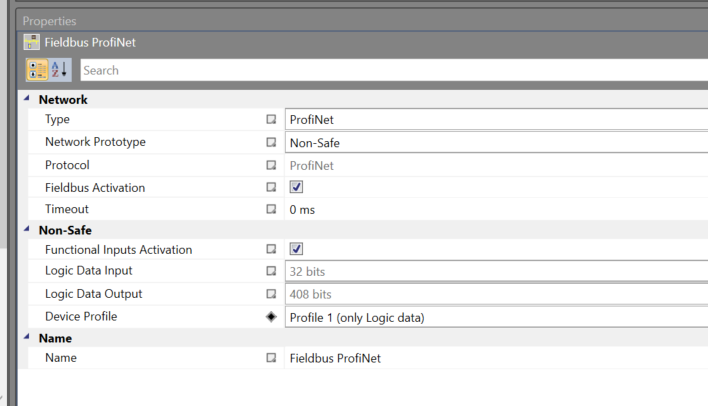Edit the Name value Fieldbus ProfiNet
Viewport: 708px width, 406px height.
coord(335,358)
